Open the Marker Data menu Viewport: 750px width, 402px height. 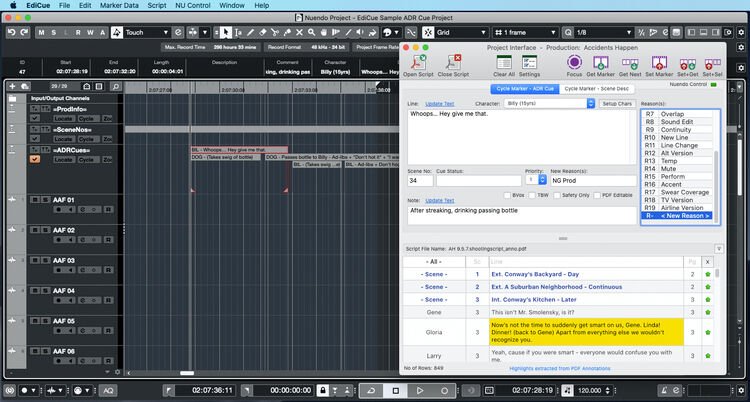tap(119, 5)
